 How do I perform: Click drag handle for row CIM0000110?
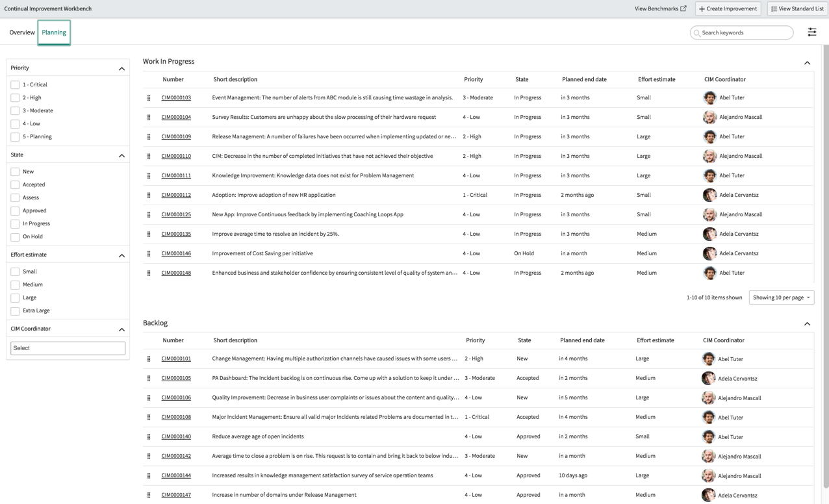point(149,157)
